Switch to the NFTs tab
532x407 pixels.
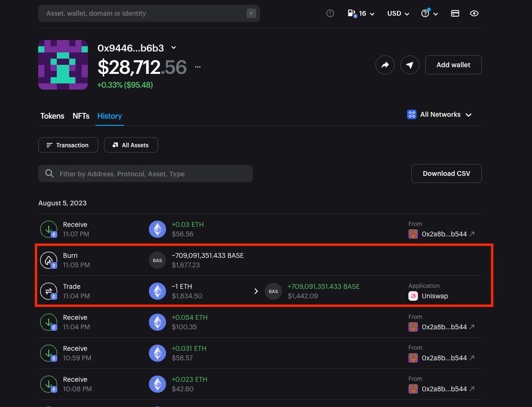81,116
